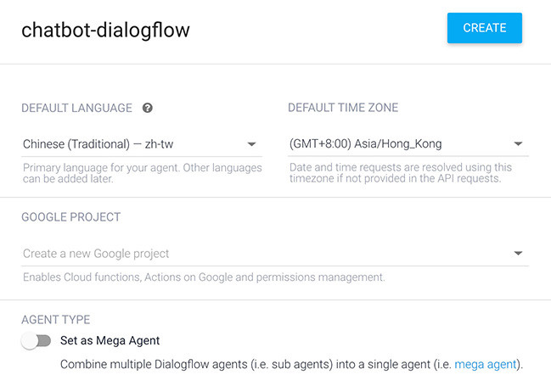This screenshot has width=551, height=392.
Task: Click the Google Project dropdown arrow
Action: tap(518, 254)
